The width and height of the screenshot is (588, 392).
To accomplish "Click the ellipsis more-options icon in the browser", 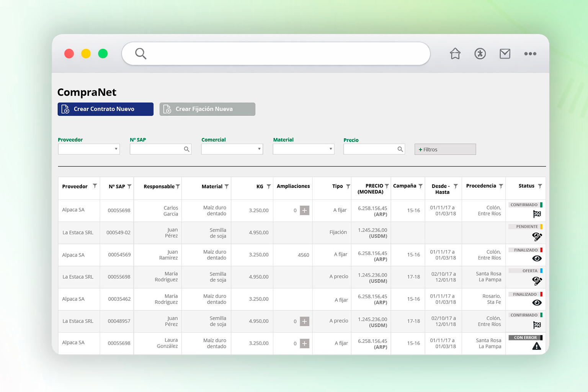I will click(x=530, y=54).
